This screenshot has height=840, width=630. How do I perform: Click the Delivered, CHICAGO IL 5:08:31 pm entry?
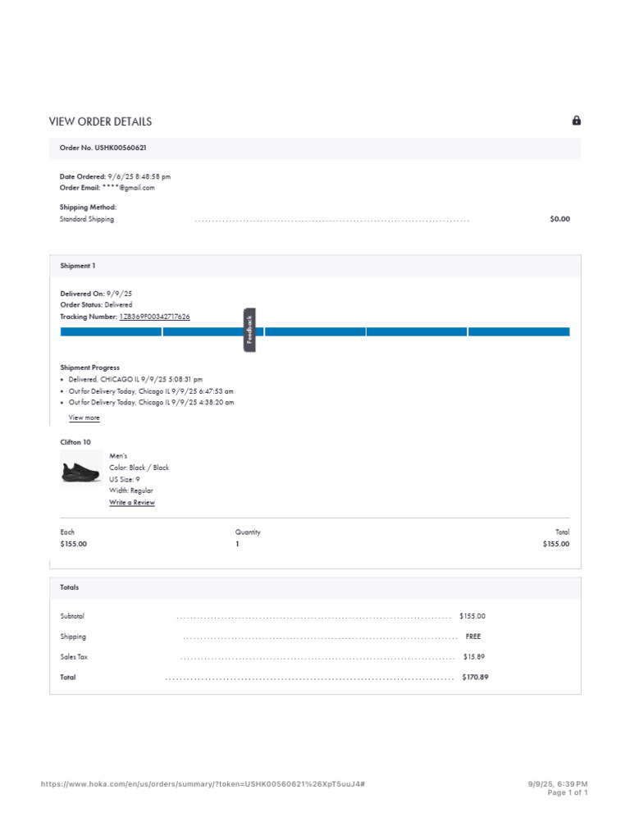(x=135, y=379)
